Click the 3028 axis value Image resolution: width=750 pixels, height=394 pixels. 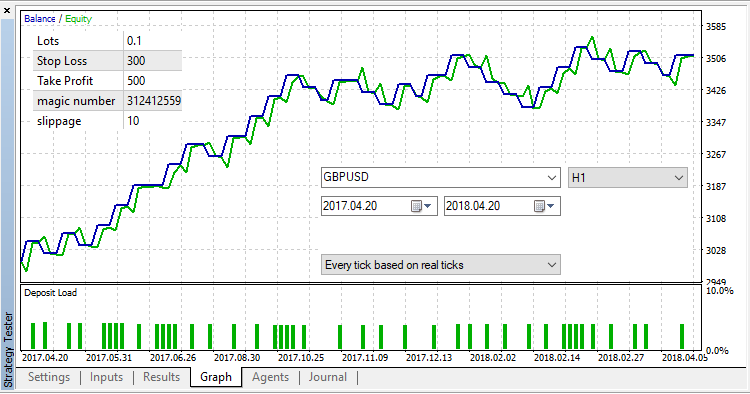tap(716, 251)
